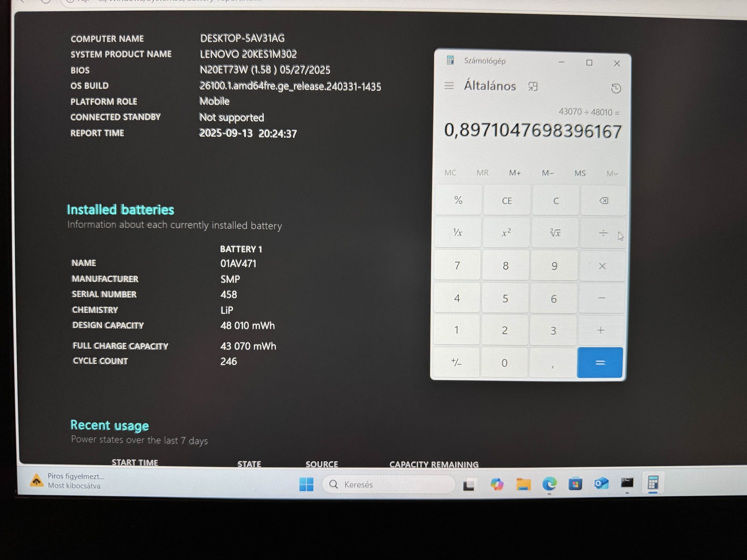Click the cycle count value '246'
The image size is (747, 560).
(x=228, y=361)
